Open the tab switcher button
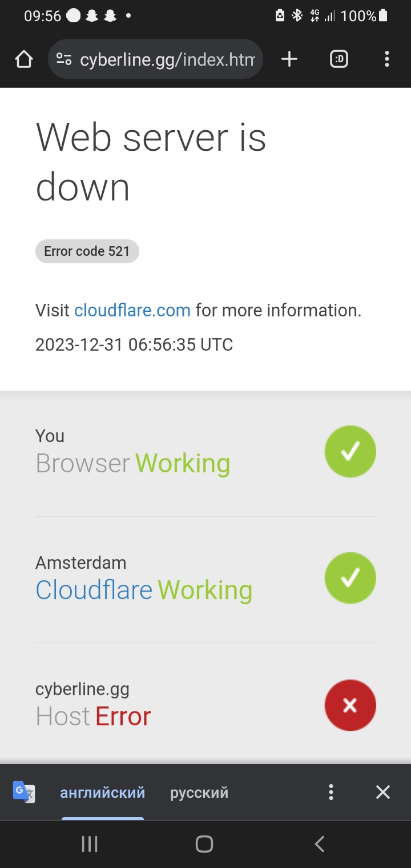 tap(339, 59)
